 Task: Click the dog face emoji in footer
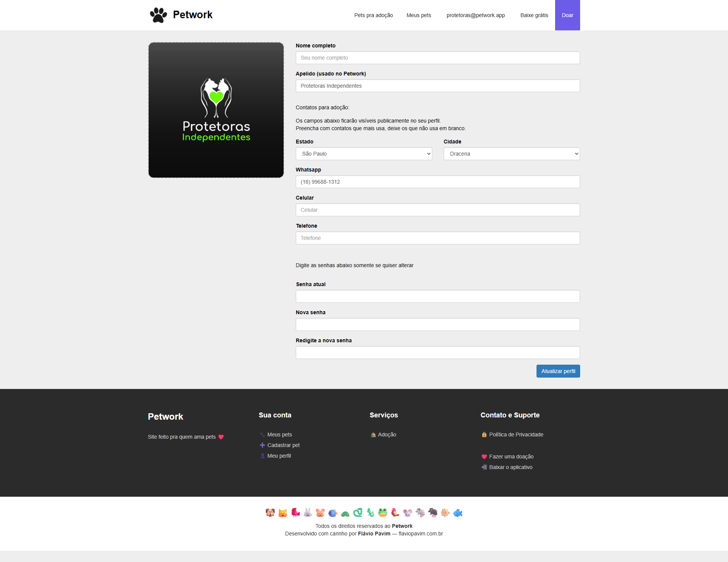270,513
